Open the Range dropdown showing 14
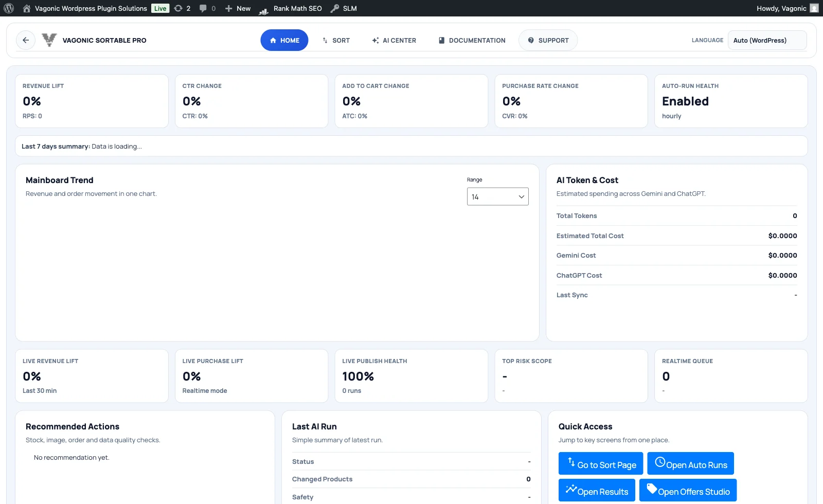The height and width of the screenshot is (504, 823). tap(497, 196)
